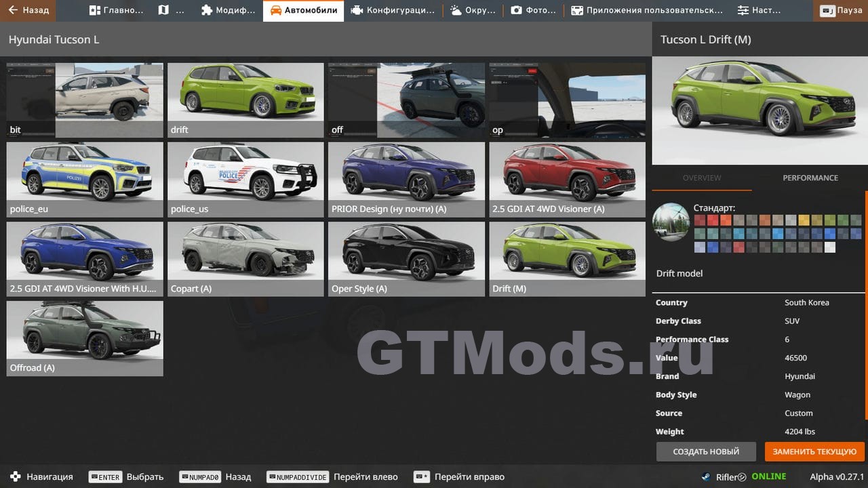
Task: Choose the police_us configuration
Action: click(245, 180)
